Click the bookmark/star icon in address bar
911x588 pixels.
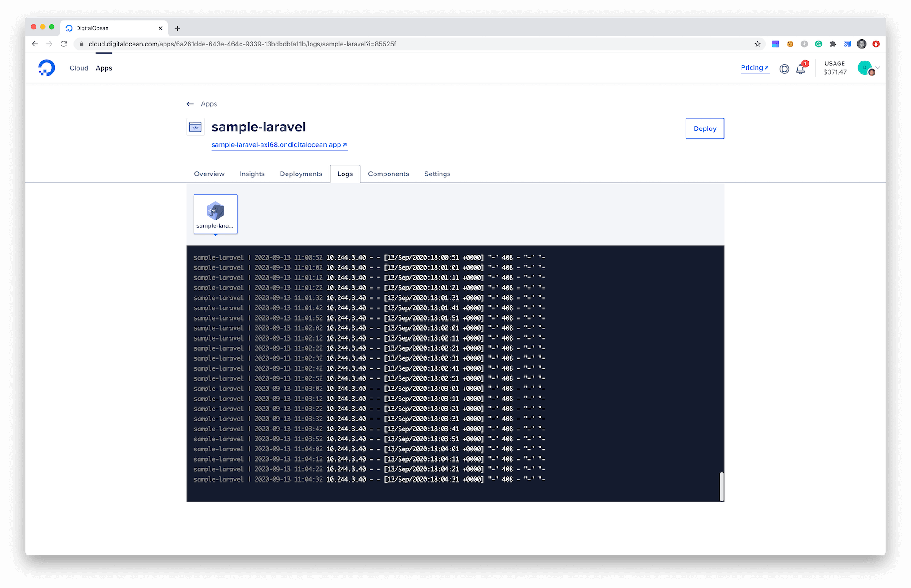pos(757,44)
